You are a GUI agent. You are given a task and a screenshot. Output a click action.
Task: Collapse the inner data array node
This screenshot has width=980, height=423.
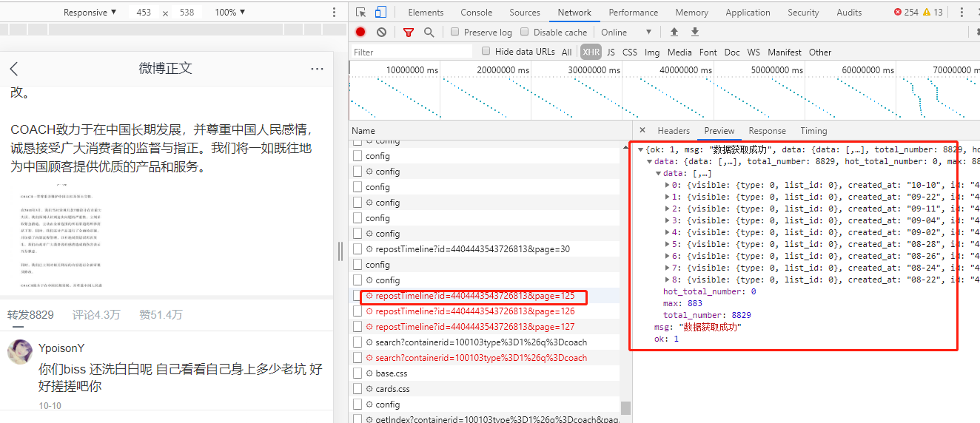(658, 173)
